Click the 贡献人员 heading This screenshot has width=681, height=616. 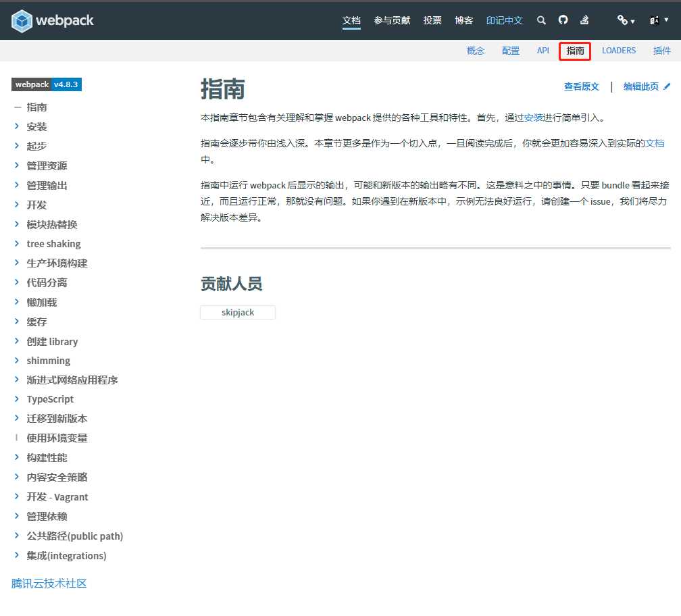(x=232, y=284)
